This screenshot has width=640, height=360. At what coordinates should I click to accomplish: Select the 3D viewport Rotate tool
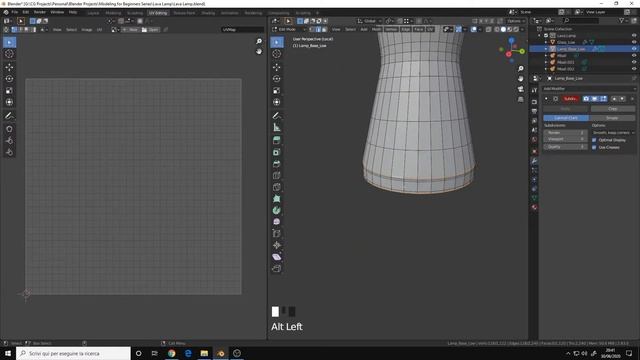click(x=277, y=79)
